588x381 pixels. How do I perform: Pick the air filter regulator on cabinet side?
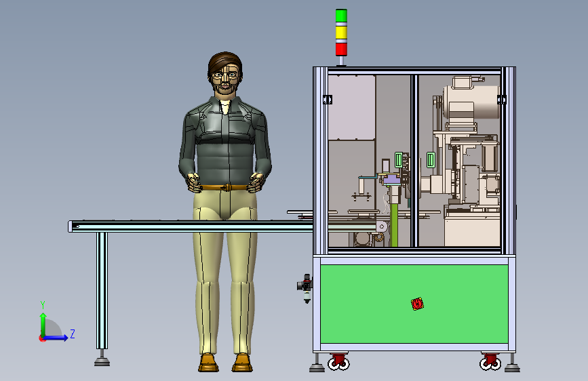pos(306,288)
